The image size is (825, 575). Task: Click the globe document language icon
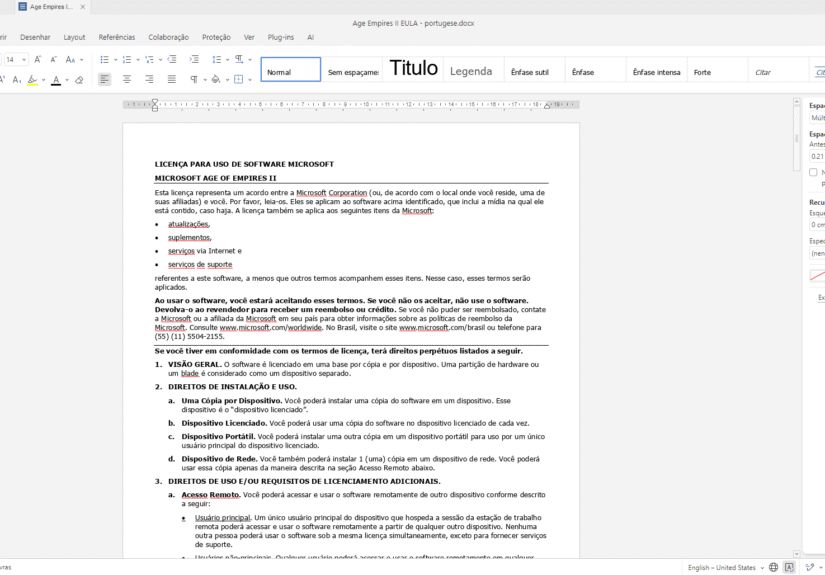click(773, 567)
